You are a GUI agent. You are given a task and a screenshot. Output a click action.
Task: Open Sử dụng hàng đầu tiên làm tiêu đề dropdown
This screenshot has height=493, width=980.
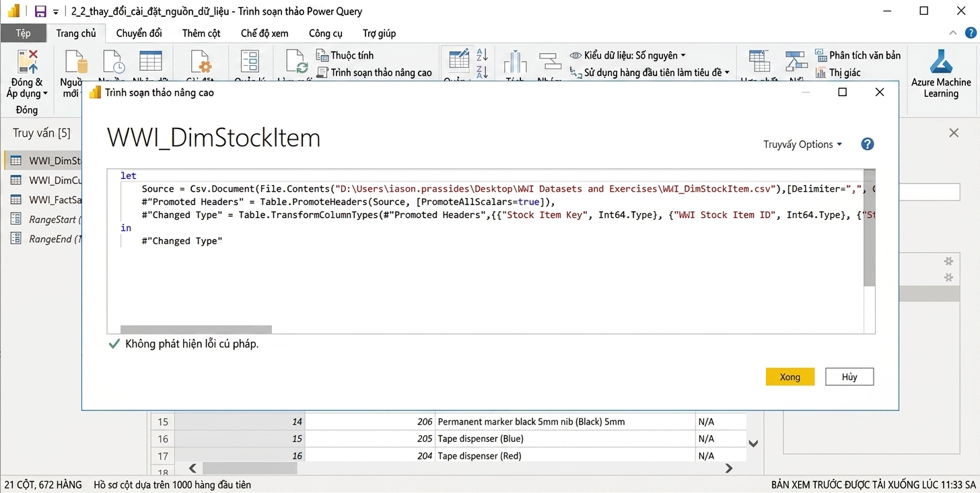tap(650, 73)
